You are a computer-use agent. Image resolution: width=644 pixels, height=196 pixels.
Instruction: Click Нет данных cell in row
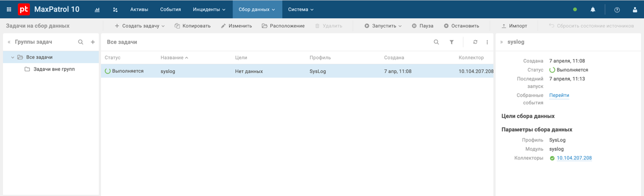tap(249, 72)
